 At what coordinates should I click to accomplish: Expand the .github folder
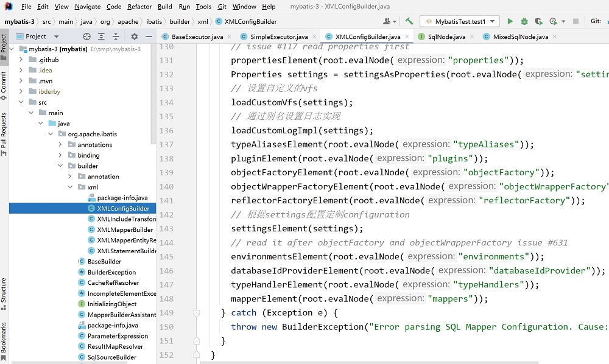pos(21,60)
